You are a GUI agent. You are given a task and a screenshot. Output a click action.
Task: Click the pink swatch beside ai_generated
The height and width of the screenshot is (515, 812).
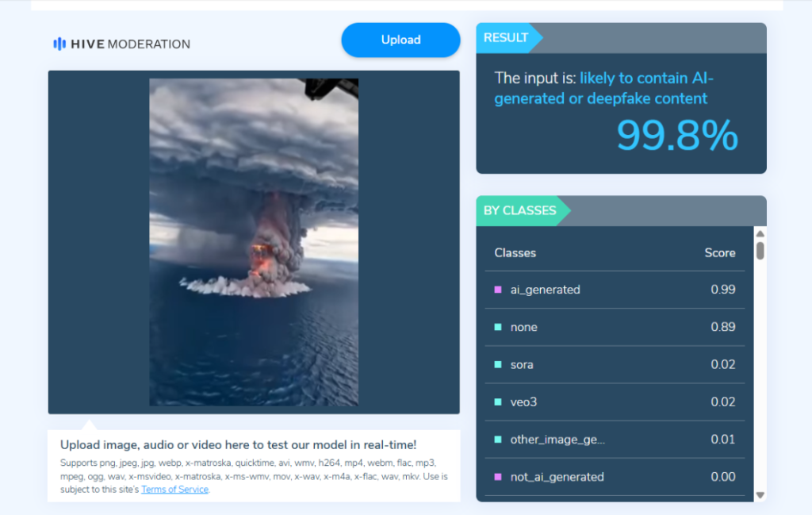coord(498,290)
